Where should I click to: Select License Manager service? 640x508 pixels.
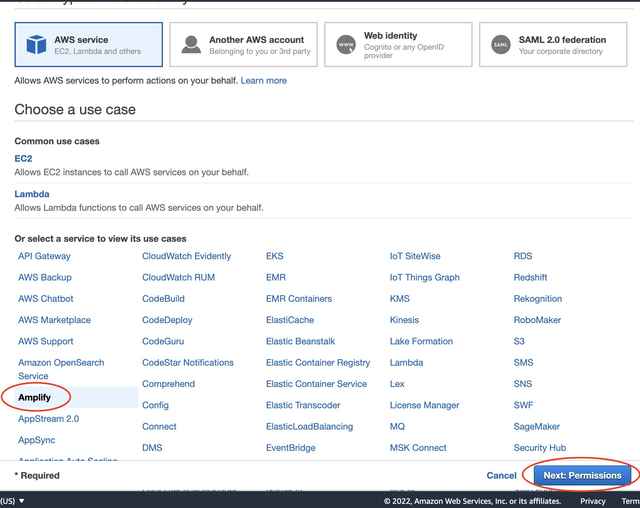point(424,405)
